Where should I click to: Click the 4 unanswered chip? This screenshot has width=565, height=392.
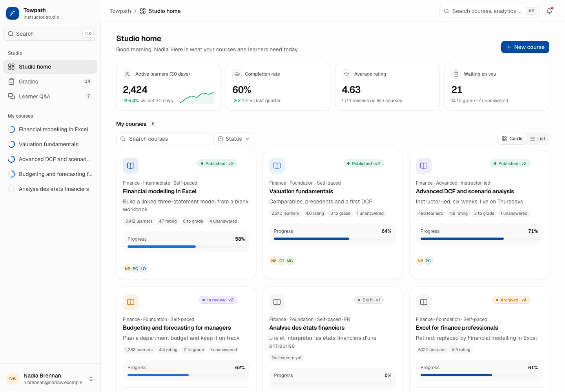click(x=223, y=221)
